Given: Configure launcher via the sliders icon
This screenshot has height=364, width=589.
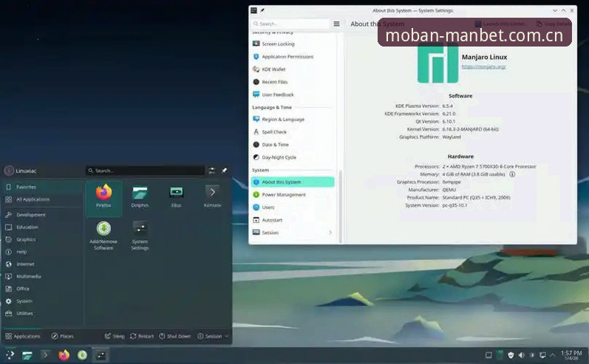Looking at the screenshot, I should tap(212, 171).
